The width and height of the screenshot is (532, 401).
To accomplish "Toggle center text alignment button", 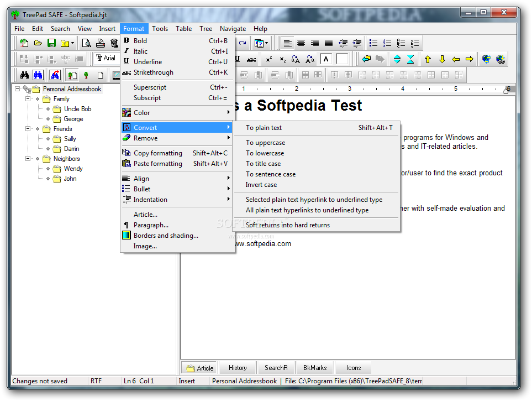I will click(x=301, y=43).
